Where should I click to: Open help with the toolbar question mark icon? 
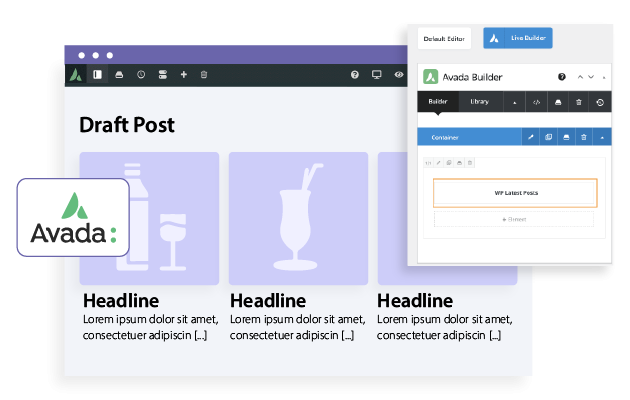click(x=355, y=74)
